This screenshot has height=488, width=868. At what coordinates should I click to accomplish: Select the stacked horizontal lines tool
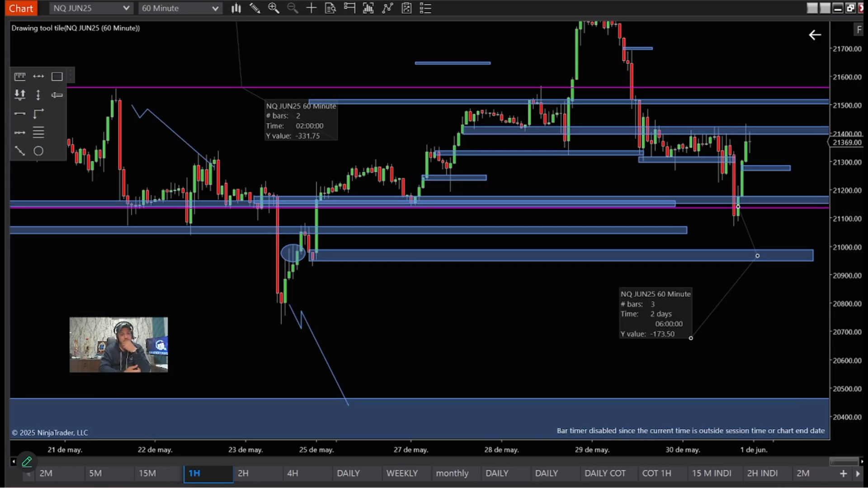38,132
